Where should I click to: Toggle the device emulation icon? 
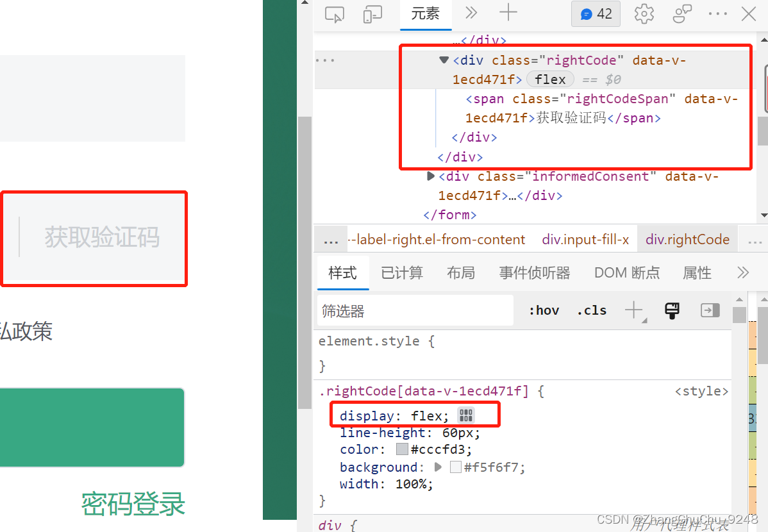372,14
